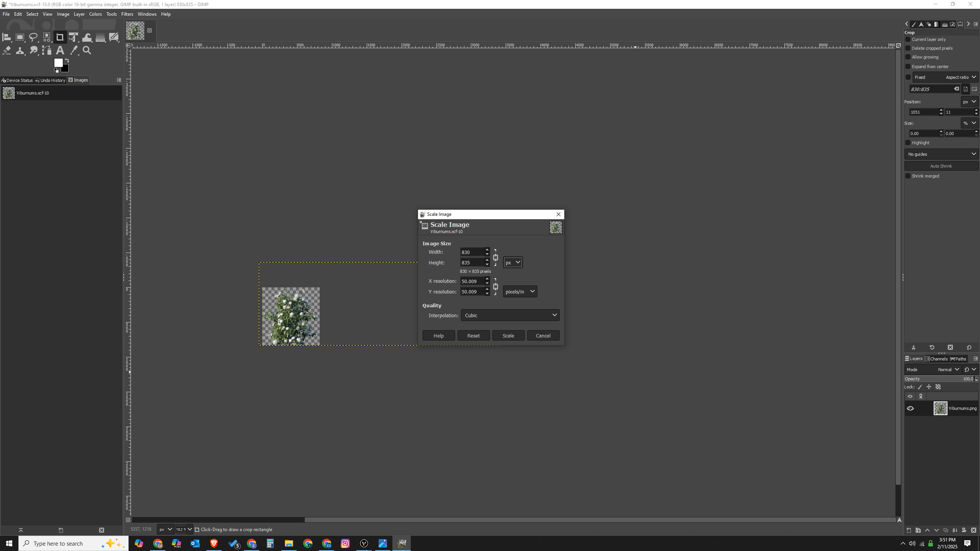This screenshot has width=980, height=551.
Task: Select the Eraser tool
Action: [7, 50]
